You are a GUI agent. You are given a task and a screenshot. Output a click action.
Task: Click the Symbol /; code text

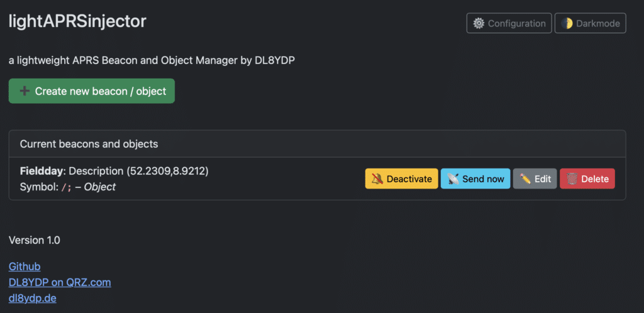pyautogui.click(x=66, y=187)
